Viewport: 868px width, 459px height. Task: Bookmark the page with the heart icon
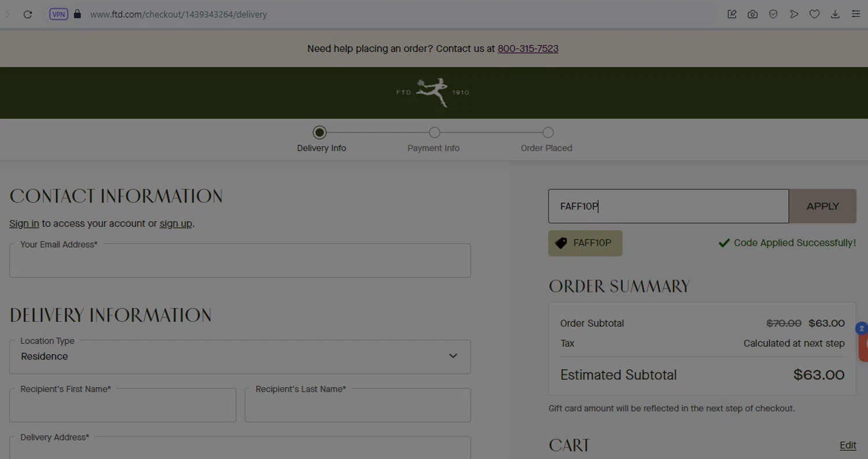pyautogui.click(x=814, y=14)
